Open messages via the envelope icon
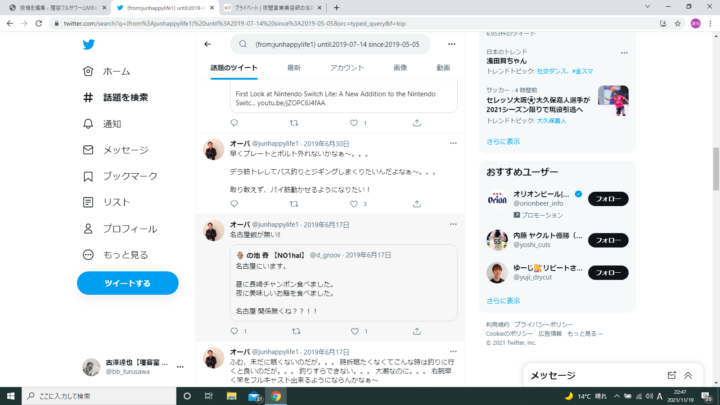Screen dimensions: 720x405 pos(88,150)
